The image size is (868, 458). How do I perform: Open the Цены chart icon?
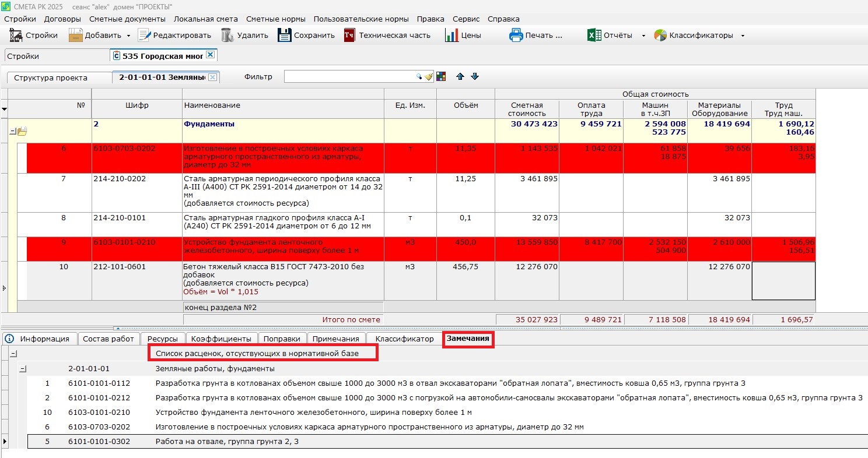(452, 36)
